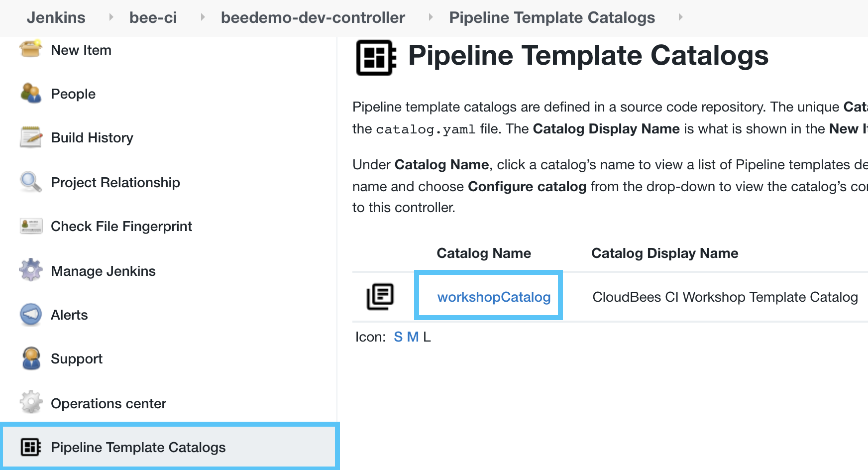
Task: Click the Jenkins breadcrumb link
Action: pos(56,17)
